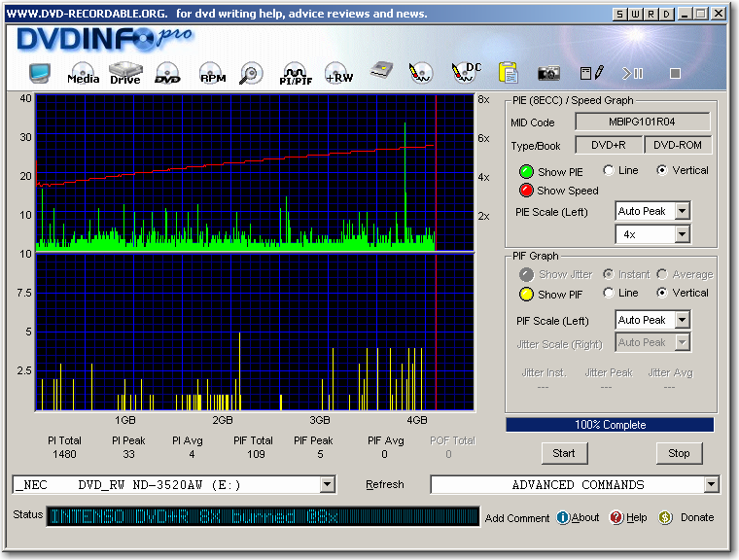The image size is (739, 560).
Task: Select Vertical mode for PIF graph
Action: coord(662,293)
